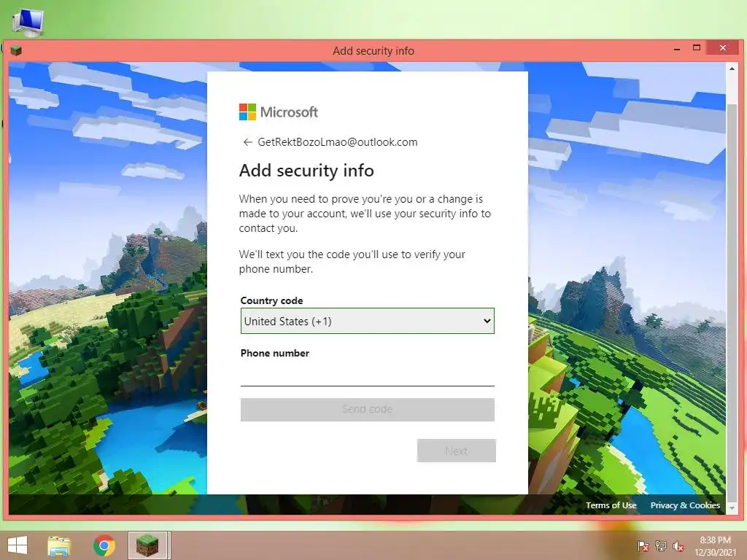This screenshot has width=747, height=560.
Task: Click the Phone number label
Action: click(275, 353)
